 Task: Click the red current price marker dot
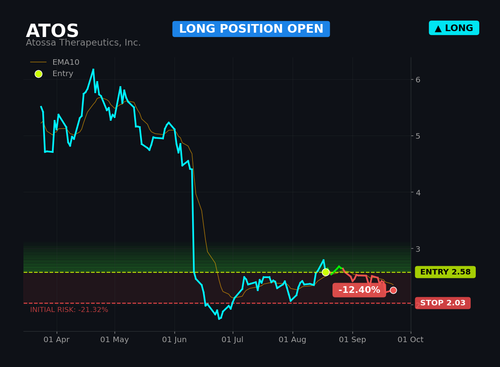pyautogui.click(x=393, y=290)
